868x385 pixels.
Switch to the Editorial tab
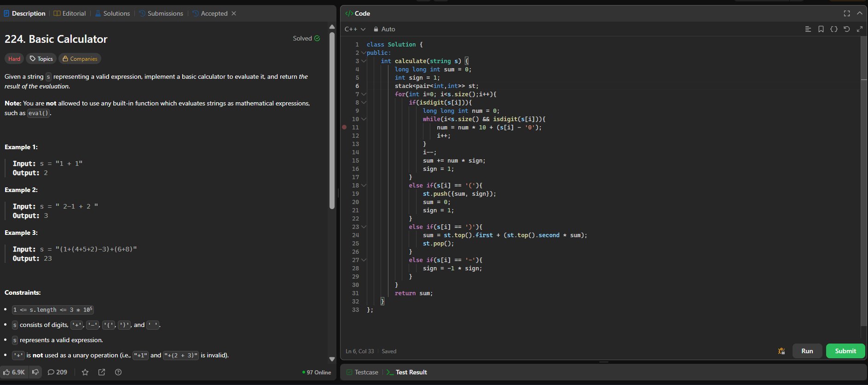pos(70,13)
